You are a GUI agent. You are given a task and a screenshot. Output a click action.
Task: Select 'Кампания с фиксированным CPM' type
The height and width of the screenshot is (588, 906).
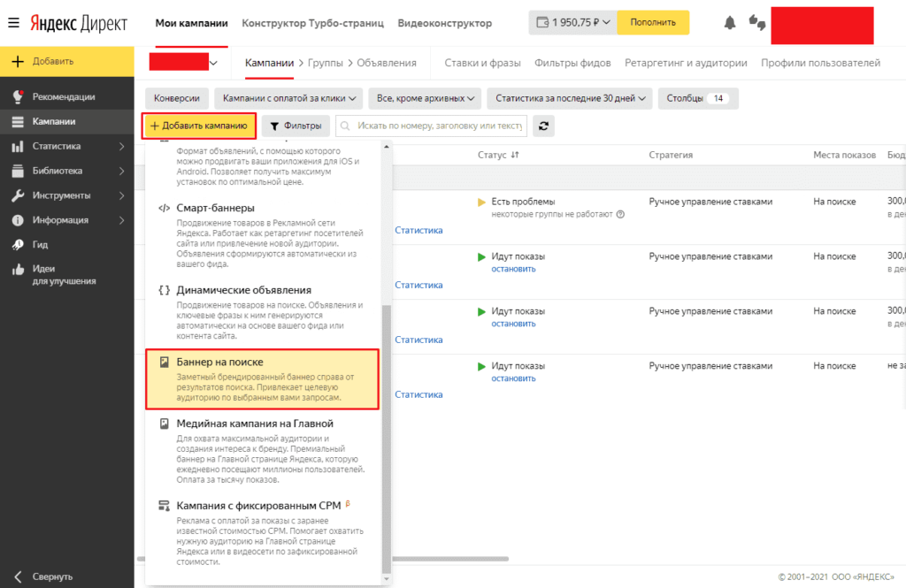(262, 532)
